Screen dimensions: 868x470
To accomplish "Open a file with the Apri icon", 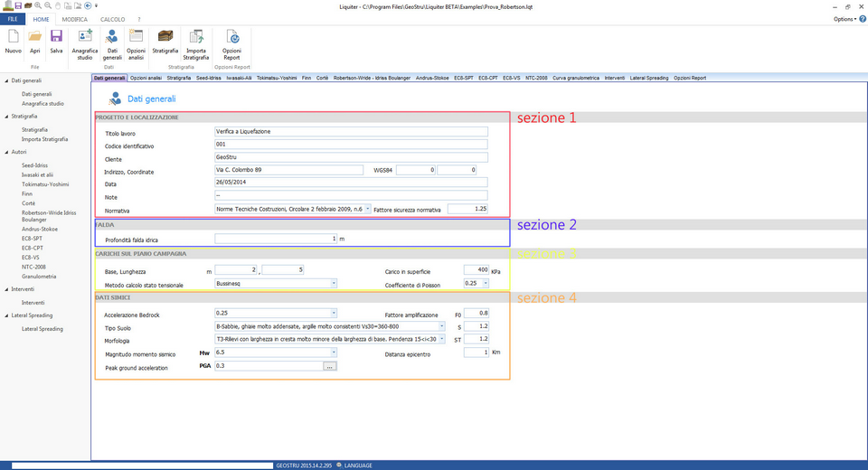I will coord(34,41).
